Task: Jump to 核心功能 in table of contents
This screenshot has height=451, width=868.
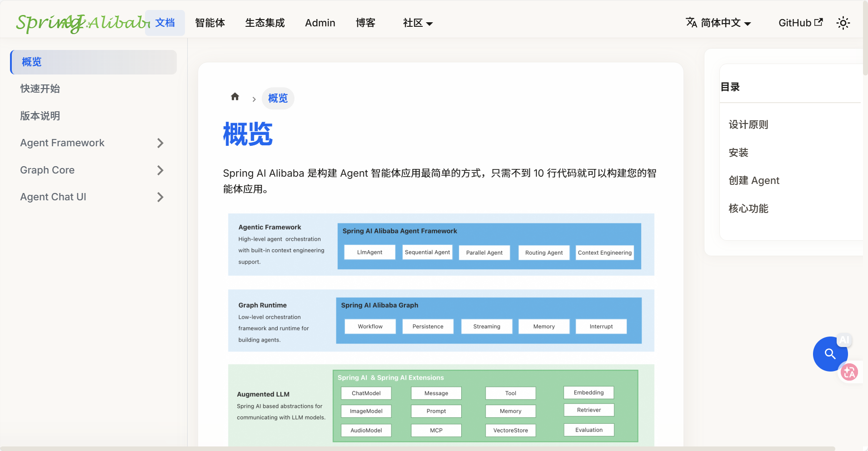Action: click(x=748, y=208)
